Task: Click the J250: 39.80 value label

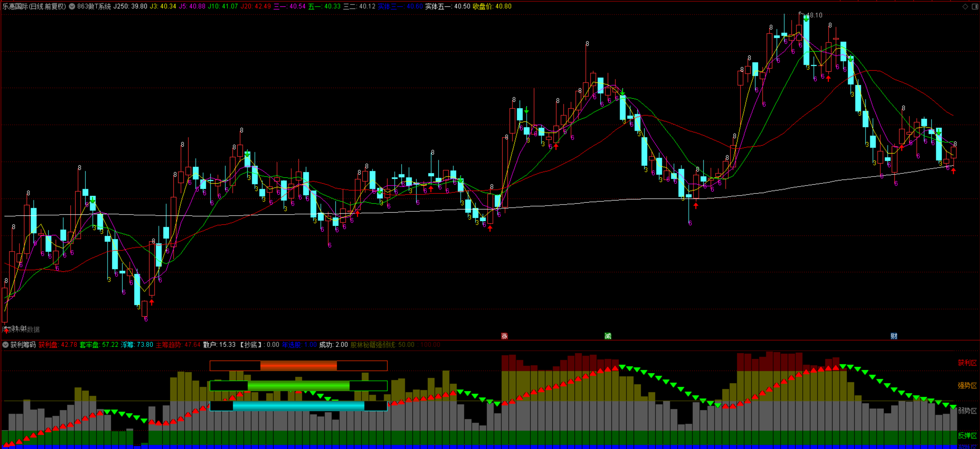Action: 130,6
